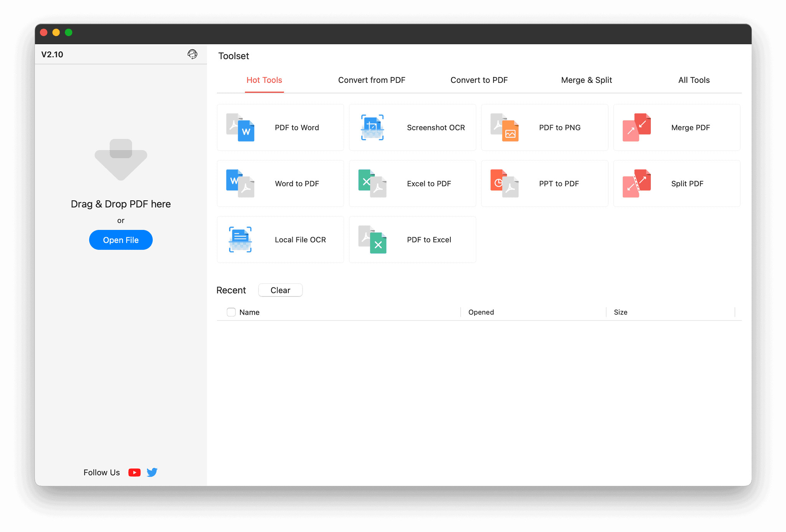Switch to the Hot Tools tab
The image size is (786, 532).
click(264, 80)
